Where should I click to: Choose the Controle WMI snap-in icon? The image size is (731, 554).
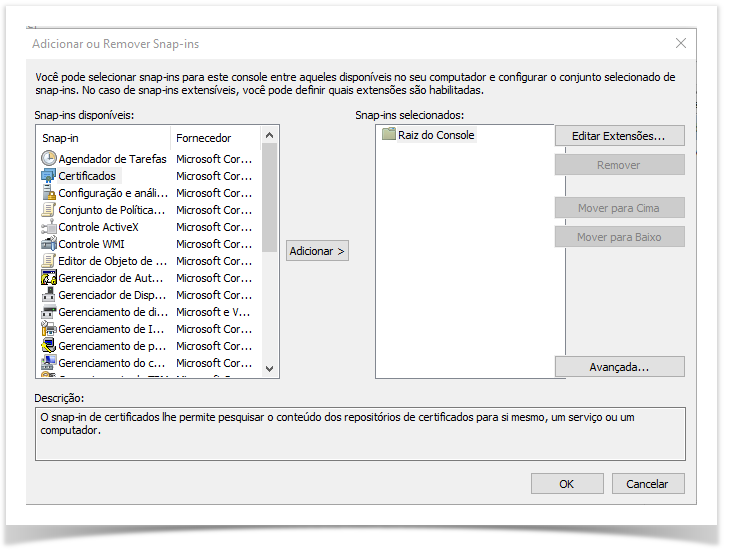click(49, 244)
